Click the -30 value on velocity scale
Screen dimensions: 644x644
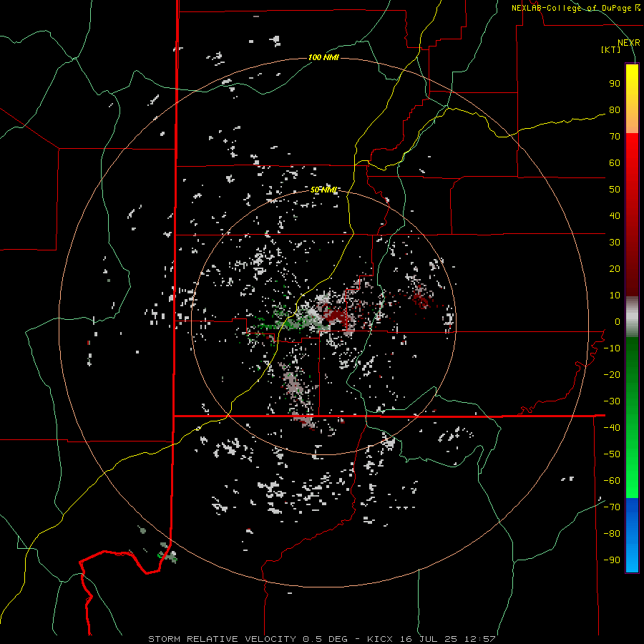pos(612,401)
